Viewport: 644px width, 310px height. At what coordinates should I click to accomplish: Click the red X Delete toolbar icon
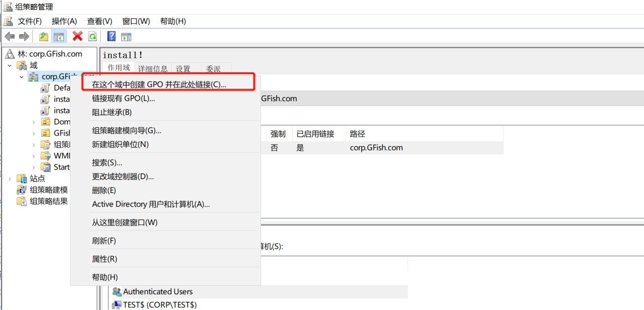(78, 36)
